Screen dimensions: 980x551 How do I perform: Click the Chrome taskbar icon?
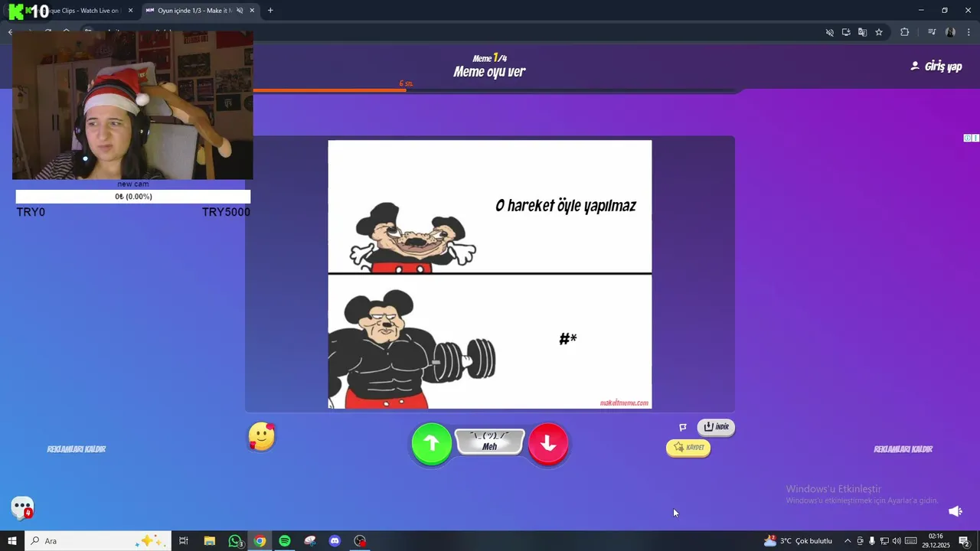260,541
